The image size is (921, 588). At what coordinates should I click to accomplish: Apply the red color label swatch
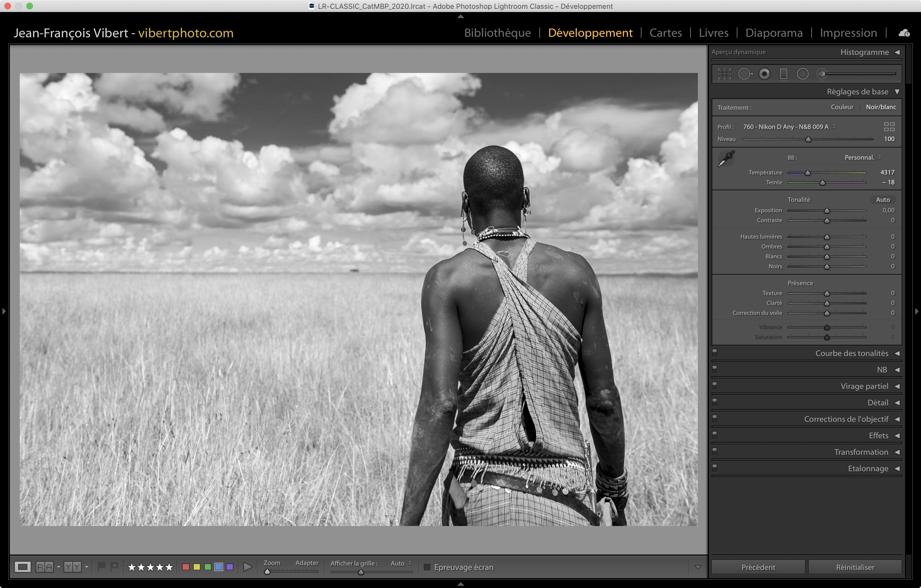click(x=186, y=567)
